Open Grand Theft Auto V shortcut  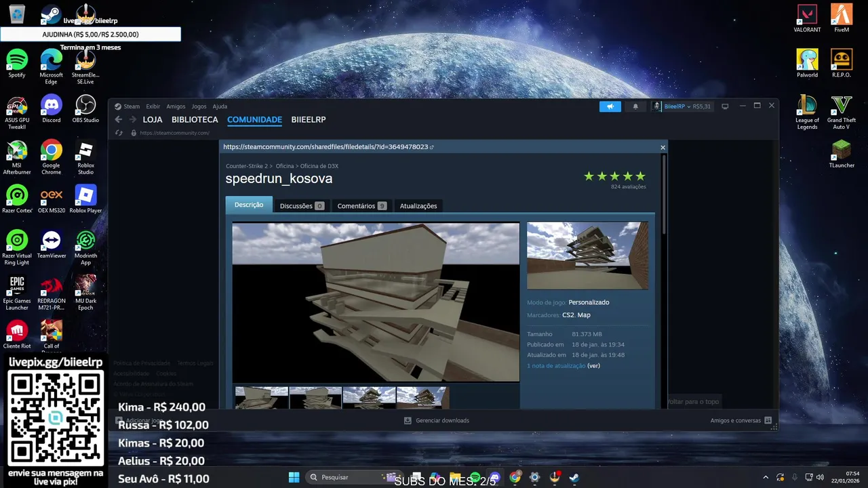tap(842, 112)
